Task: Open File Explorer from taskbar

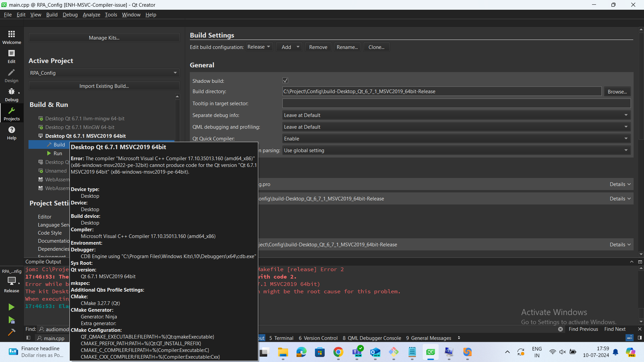Action: (x=283, y=352)
